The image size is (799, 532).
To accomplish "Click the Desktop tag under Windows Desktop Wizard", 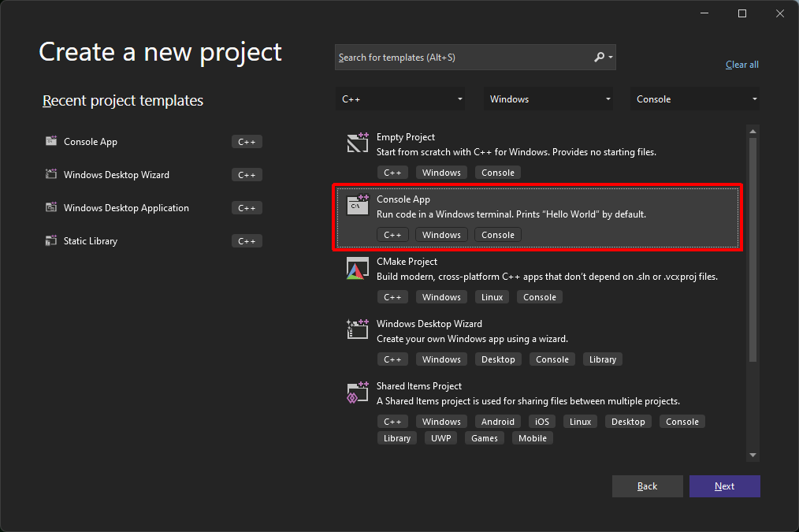I will [498, 359].
